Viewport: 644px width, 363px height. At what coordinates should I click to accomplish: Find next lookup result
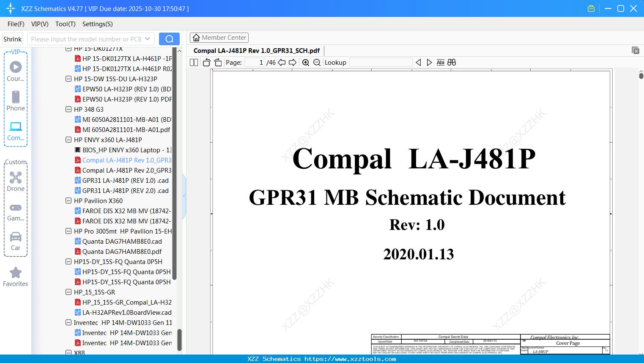click(429, 63)
